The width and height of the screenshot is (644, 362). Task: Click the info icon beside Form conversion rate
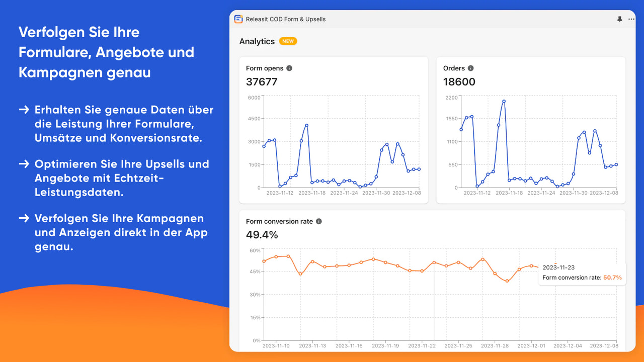coord(319,221)
